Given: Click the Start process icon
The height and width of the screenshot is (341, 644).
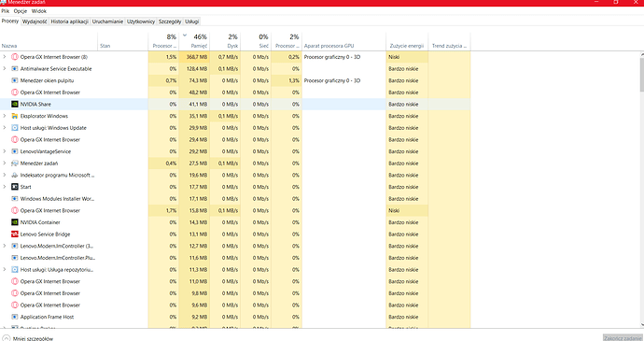Looking at the screenshot, I should pyautogui.click(x=15, y=187).
